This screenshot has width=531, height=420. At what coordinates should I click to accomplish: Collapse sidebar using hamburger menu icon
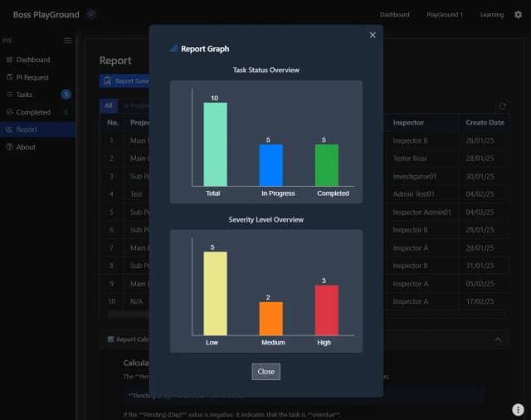coord(68,41)
